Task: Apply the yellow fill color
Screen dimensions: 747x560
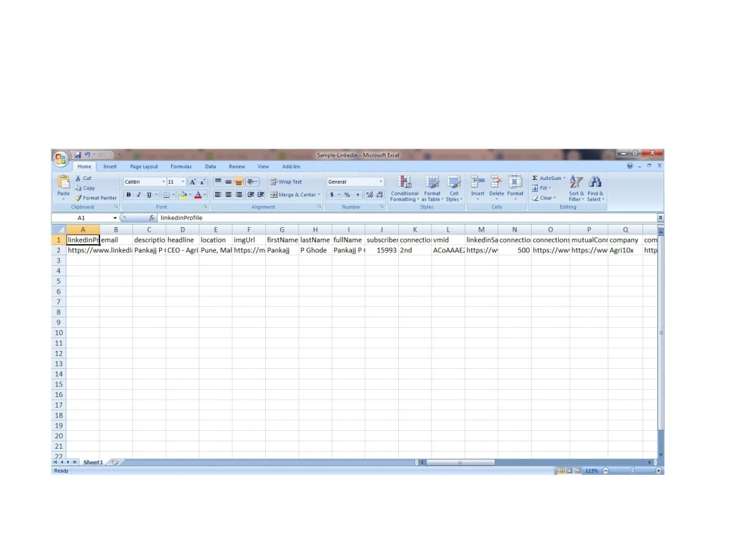Action: [x=183, y=195]
